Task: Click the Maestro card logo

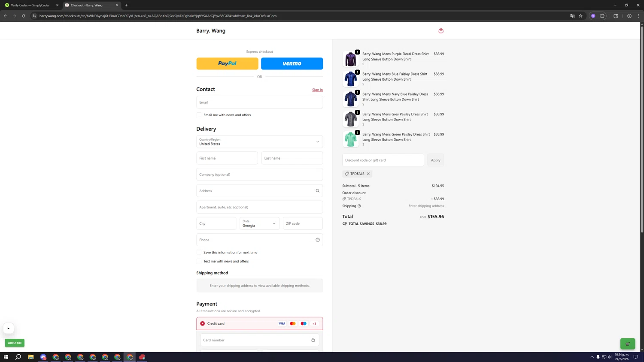Action: pos(304,323)
